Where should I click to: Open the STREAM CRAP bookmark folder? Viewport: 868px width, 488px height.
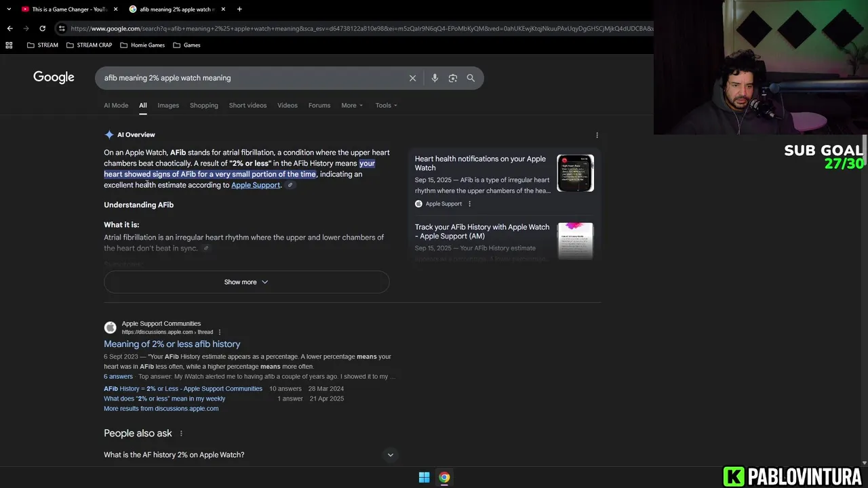coord(89,45)
